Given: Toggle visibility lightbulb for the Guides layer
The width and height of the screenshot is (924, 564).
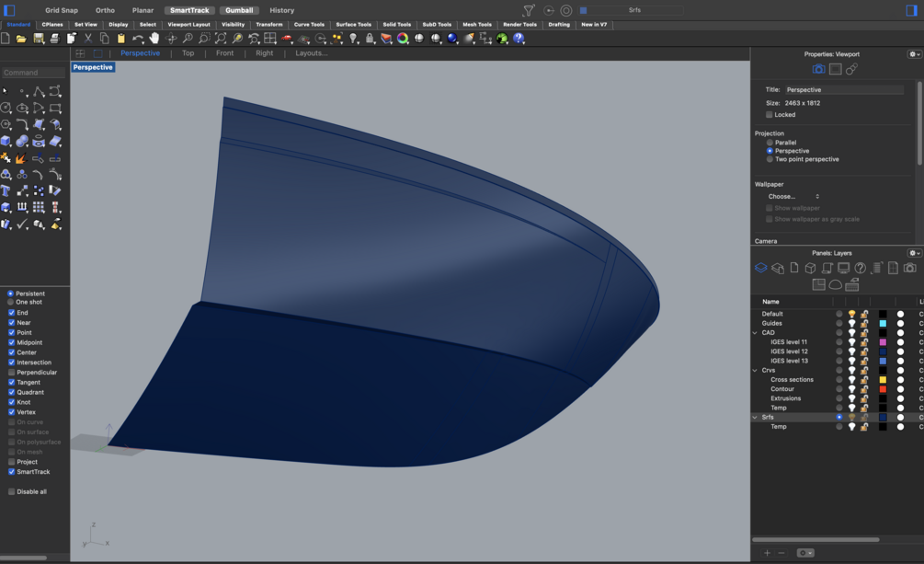Looking at the screenshot, I should coord(852,323).
